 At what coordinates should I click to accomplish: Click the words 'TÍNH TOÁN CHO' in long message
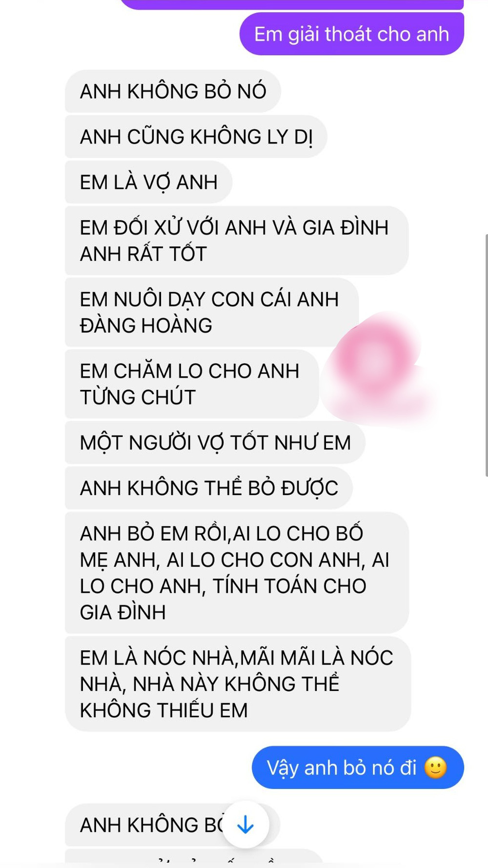(289, 586)
